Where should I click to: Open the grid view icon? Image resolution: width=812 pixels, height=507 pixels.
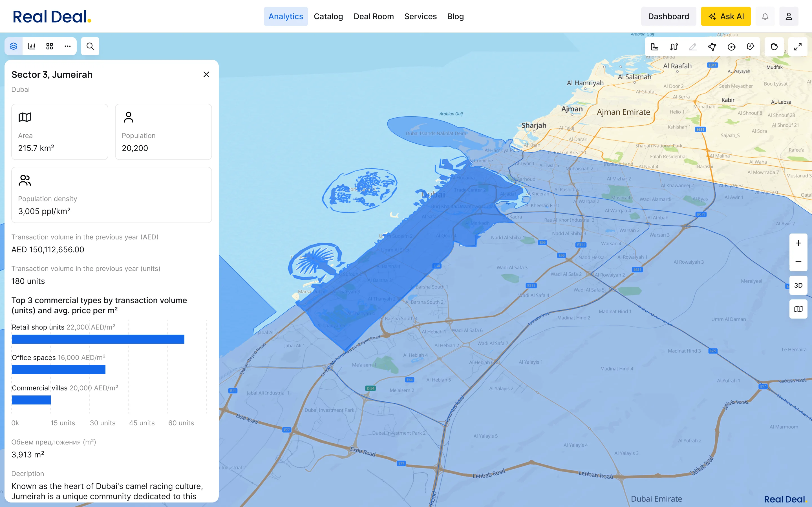(x=50, y=46)
